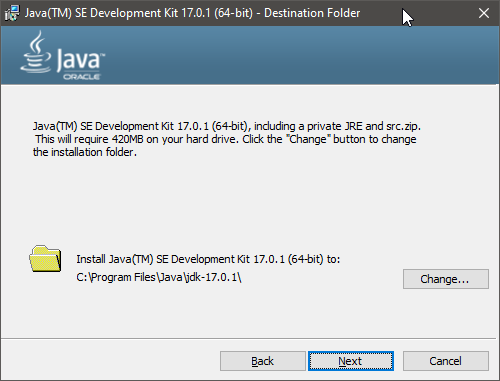Go back with the Back button
The width and height of the screenshot is (500, 381).
pyautogui.click(x=263, y=361)
